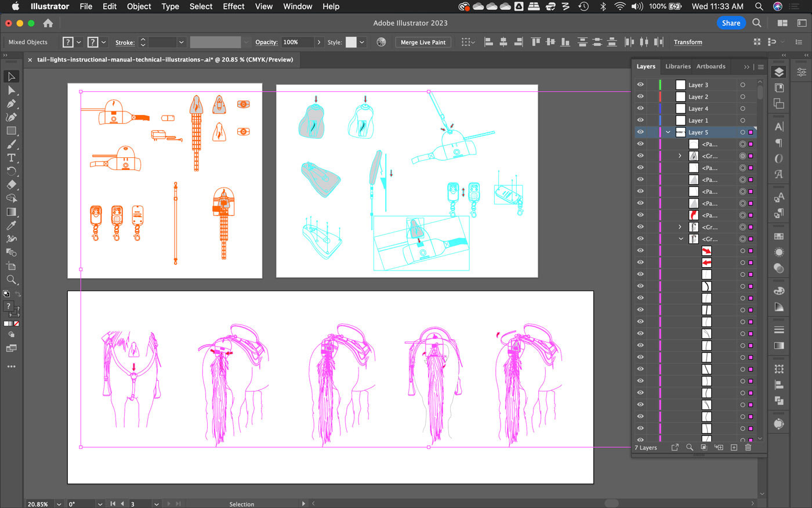Go to next artboard arrow

coord(168,504)
